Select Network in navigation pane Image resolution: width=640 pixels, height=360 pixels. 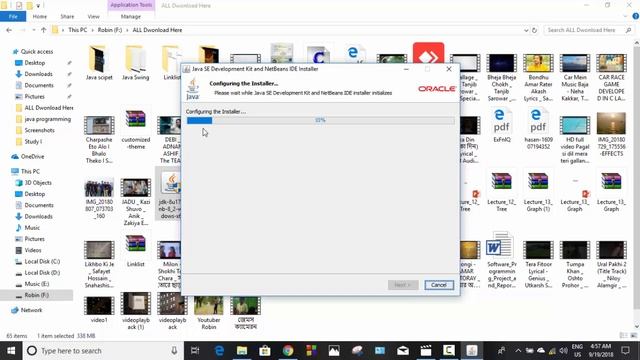pos(31,310)
